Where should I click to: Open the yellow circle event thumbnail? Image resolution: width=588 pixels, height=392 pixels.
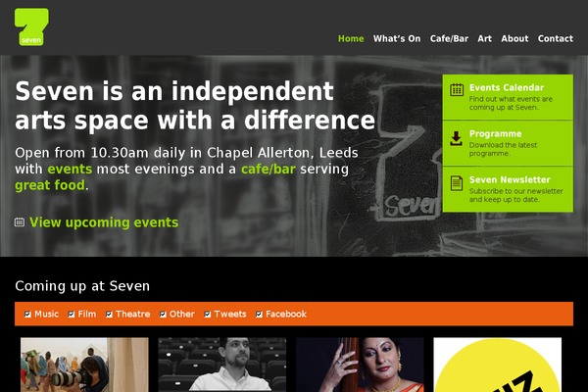[x=497, y=365]
